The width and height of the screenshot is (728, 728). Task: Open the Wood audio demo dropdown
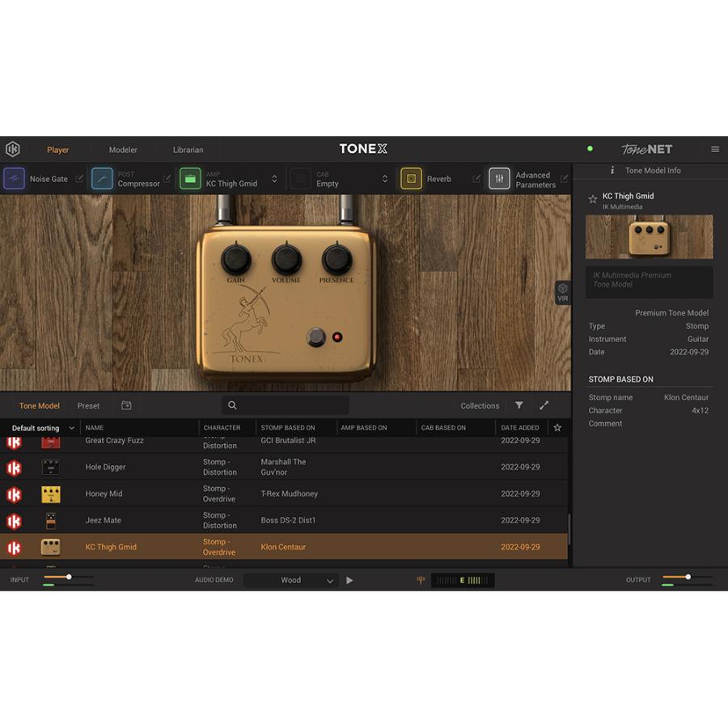(291, 580)
